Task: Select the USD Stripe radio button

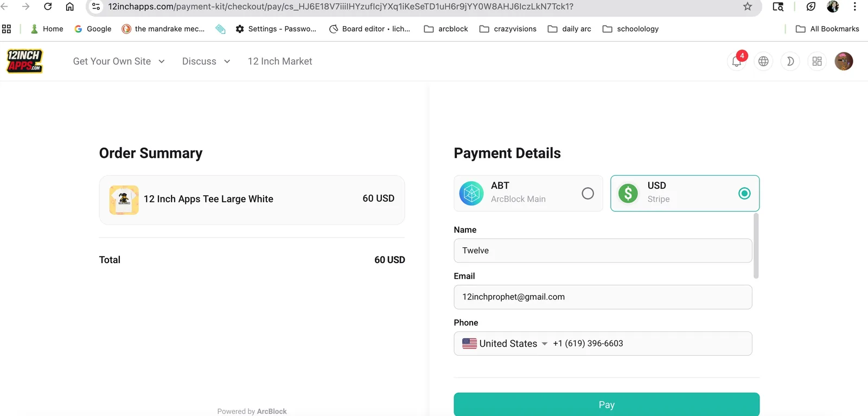Action: click(x=744, y=193)
